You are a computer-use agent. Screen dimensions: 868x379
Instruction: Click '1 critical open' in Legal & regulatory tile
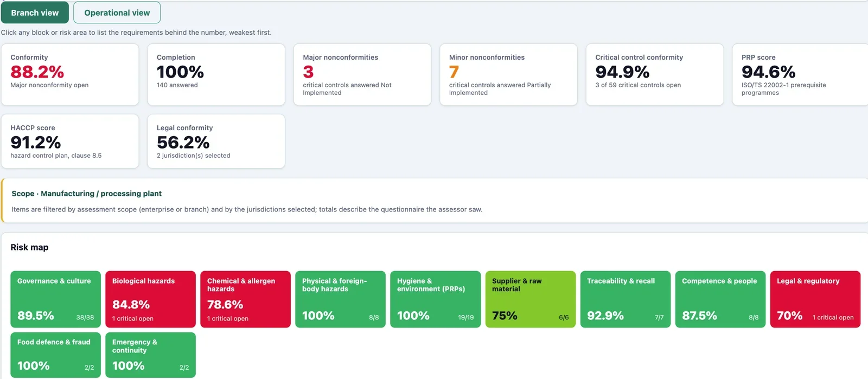tap(833, 318)
